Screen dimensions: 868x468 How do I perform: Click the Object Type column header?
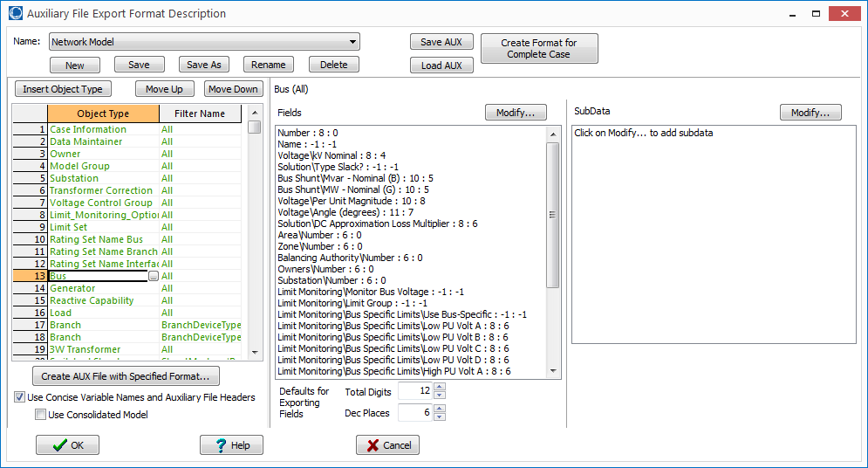click(x=103, y=114)
